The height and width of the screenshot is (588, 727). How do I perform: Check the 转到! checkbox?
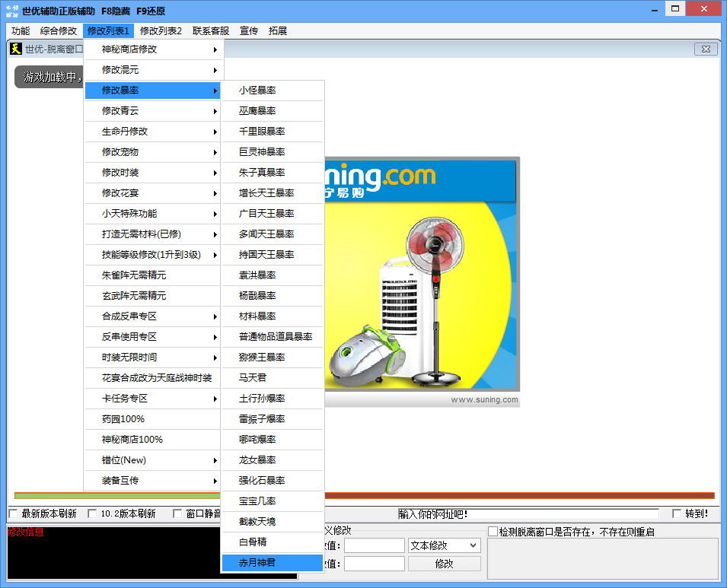[x=677, y=513]
